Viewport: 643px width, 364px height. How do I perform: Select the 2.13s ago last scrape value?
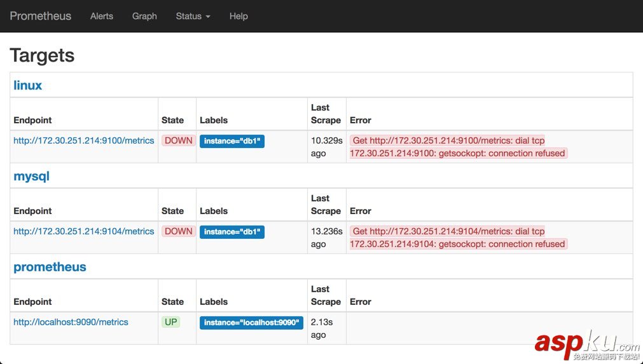[322, 328]
